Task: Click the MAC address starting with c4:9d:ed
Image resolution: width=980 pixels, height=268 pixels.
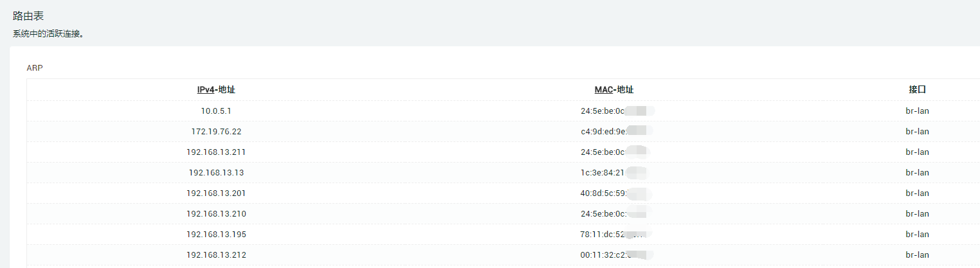Action: (616, 131)
